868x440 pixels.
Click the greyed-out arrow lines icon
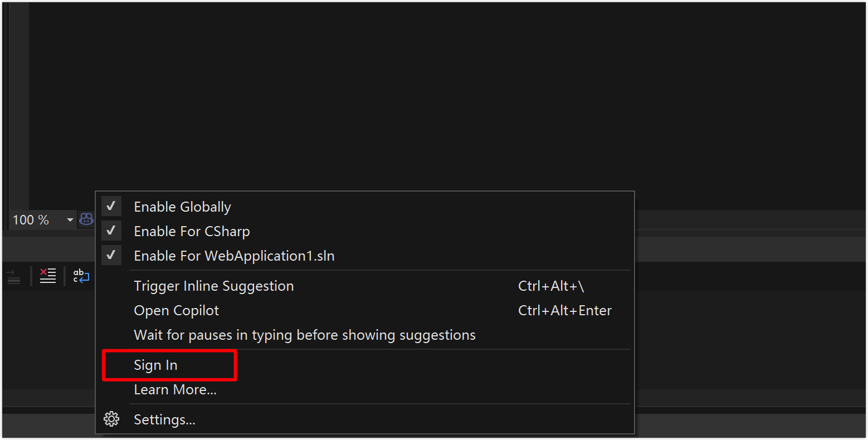pyautogui.click(x=13, y=276)
